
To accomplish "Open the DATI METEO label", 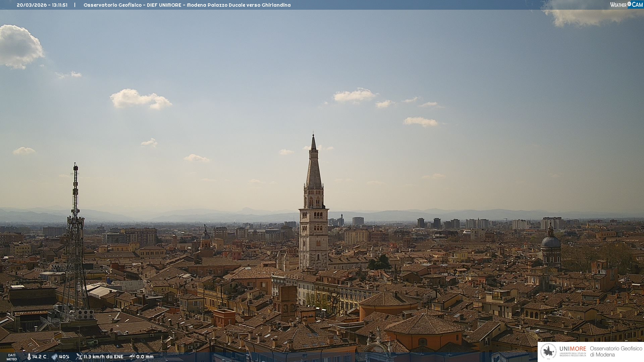I will coord(12,357).
